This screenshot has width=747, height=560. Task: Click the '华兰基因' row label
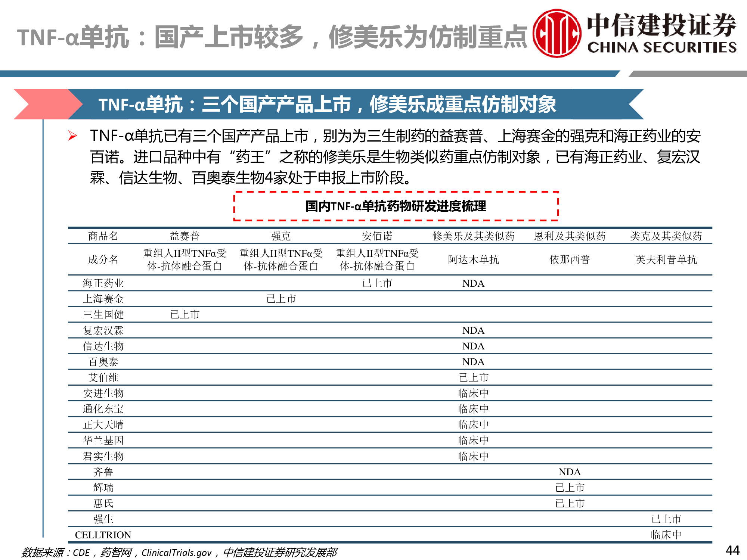pos(103,440)
